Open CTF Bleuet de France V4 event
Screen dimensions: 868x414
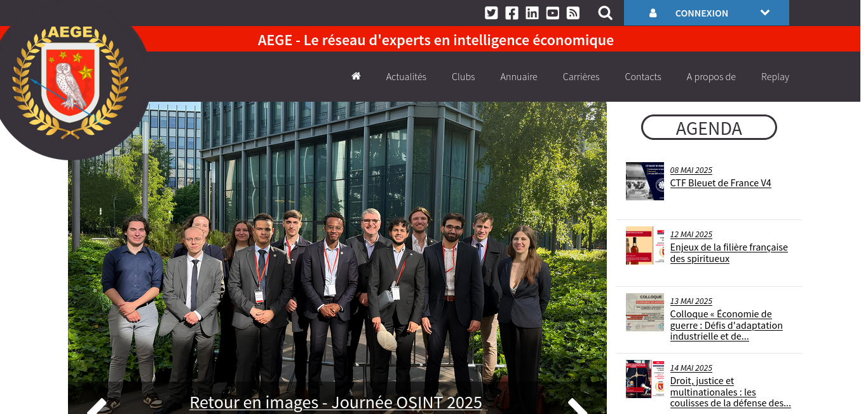721,183
